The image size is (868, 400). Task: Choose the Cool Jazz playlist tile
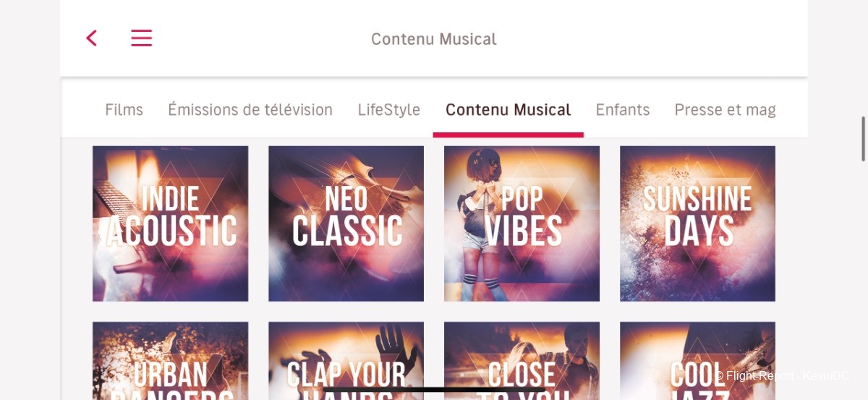click(698, 361)
